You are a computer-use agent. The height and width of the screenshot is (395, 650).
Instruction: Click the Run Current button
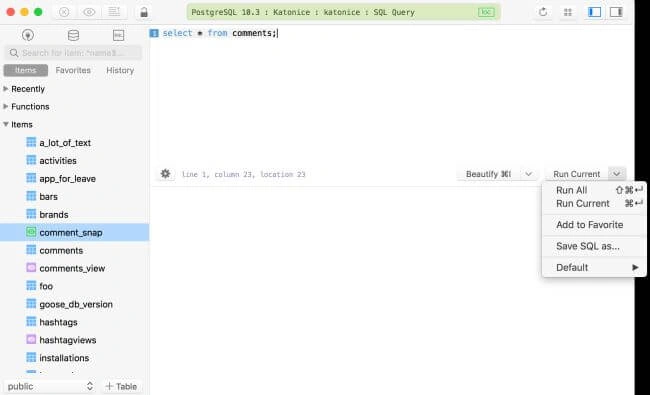point(576,174)
